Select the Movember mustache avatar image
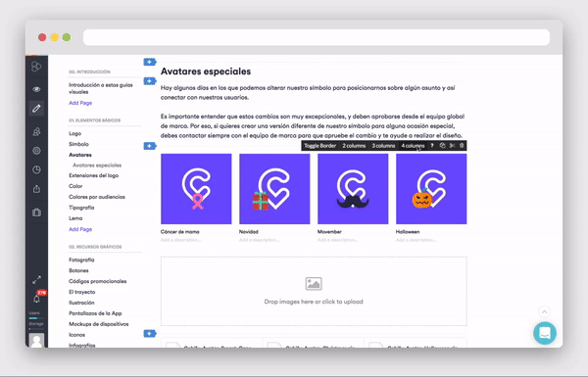The height and width of the screenshot is (377, 588). coord(353,189)
